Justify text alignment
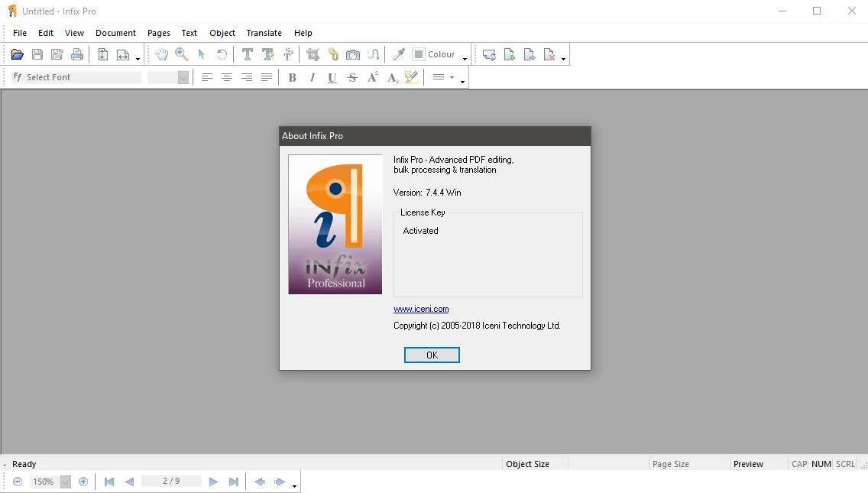 (x=266, y=77)
